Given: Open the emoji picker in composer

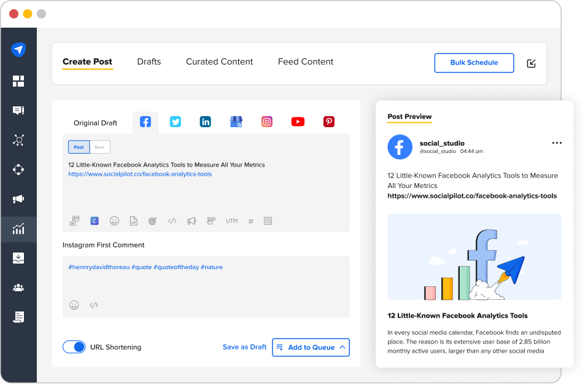Looking at the screenshot, I should tap(115, 221).
